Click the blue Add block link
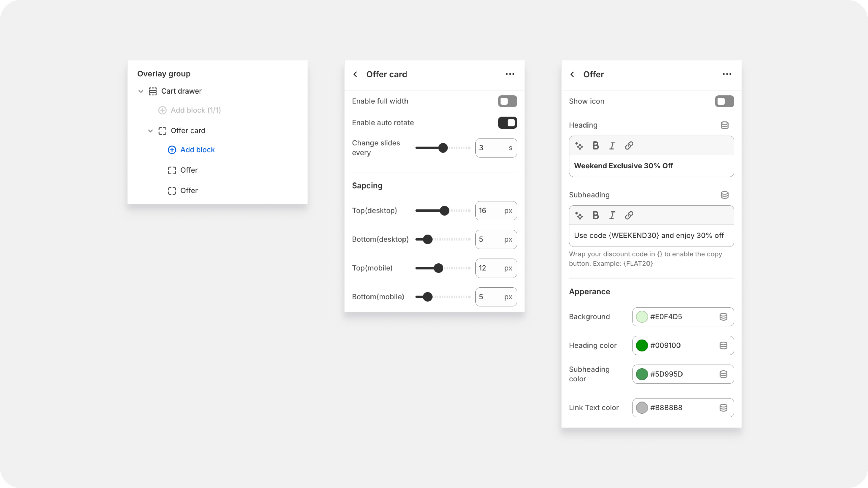 pyautogui.click(x=197, y=150)
